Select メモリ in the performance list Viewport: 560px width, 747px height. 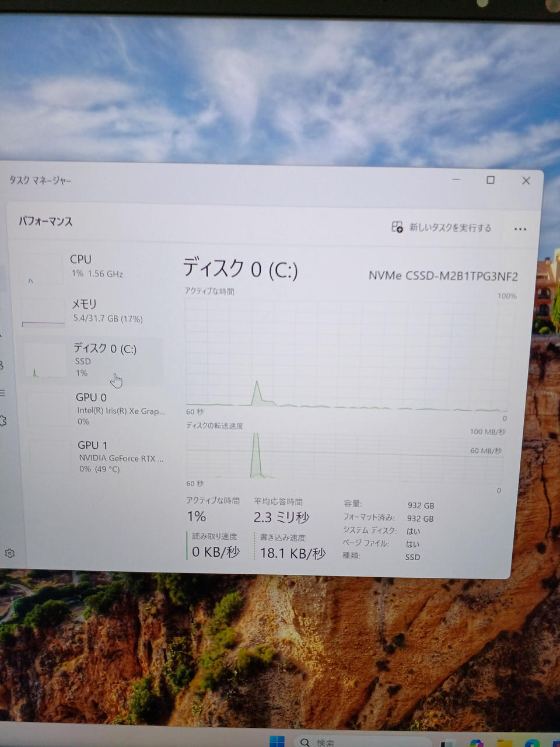click(107, 310)
